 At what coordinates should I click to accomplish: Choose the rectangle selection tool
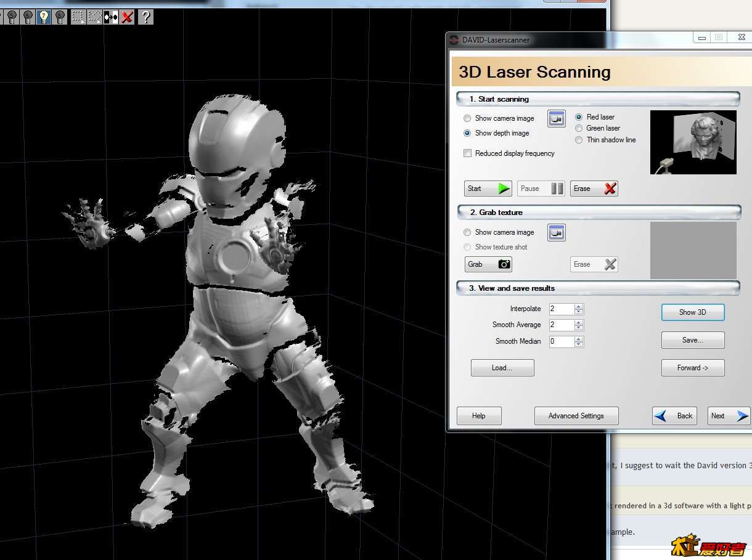78,17
